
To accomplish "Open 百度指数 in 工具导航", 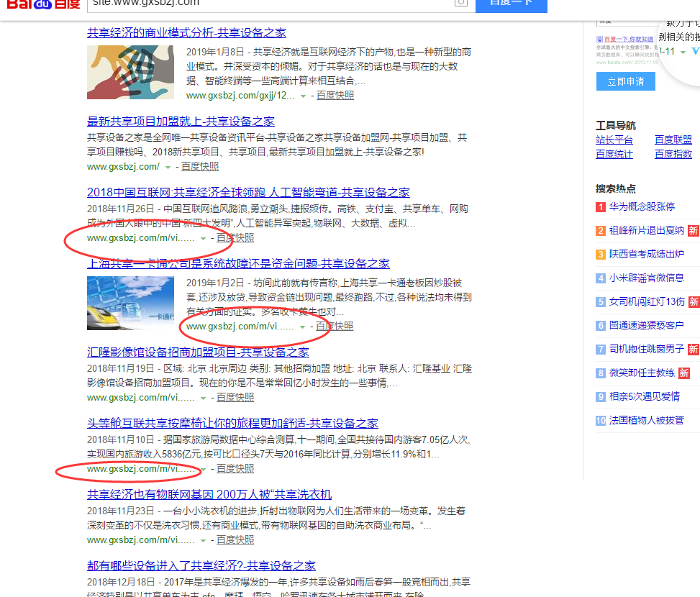I will (x=673, y=155).
